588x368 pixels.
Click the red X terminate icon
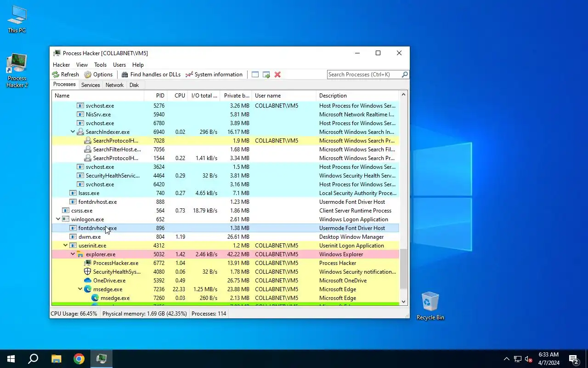(277, 75)
